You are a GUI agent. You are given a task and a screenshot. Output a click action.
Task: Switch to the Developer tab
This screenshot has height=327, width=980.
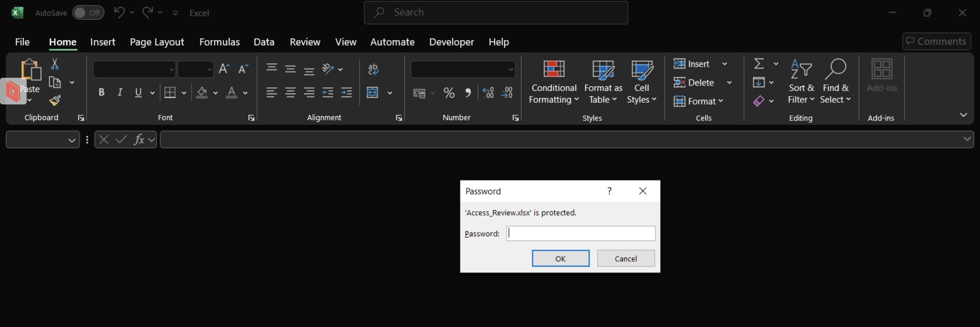coord(451,42)
